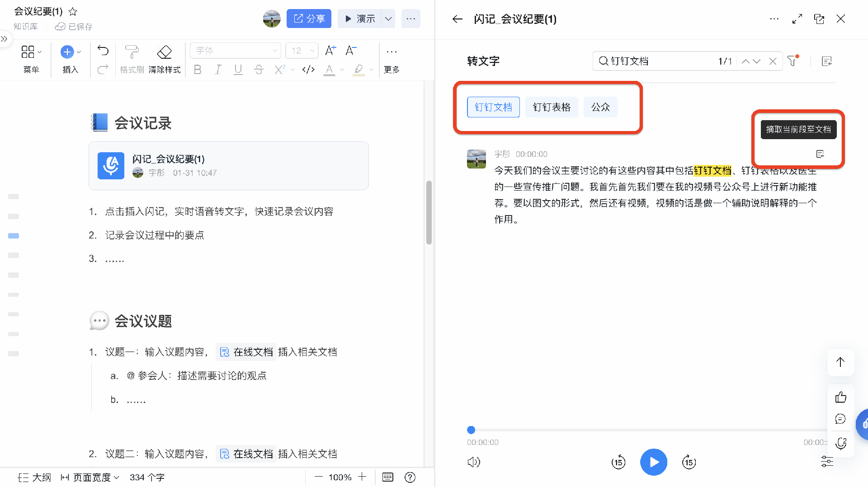Toggle bold formatting

click(x=198, y=70)
